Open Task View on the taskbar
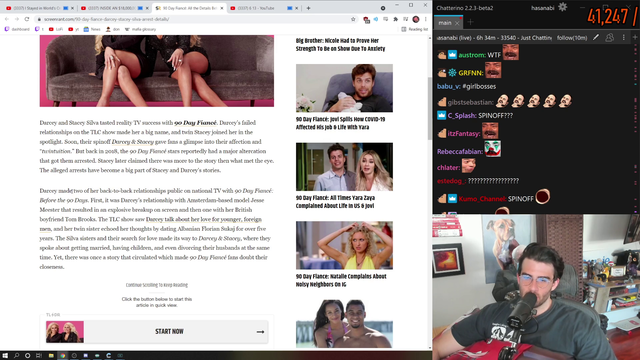Viewport: 640px width, 360px height. tap(39, 356)
